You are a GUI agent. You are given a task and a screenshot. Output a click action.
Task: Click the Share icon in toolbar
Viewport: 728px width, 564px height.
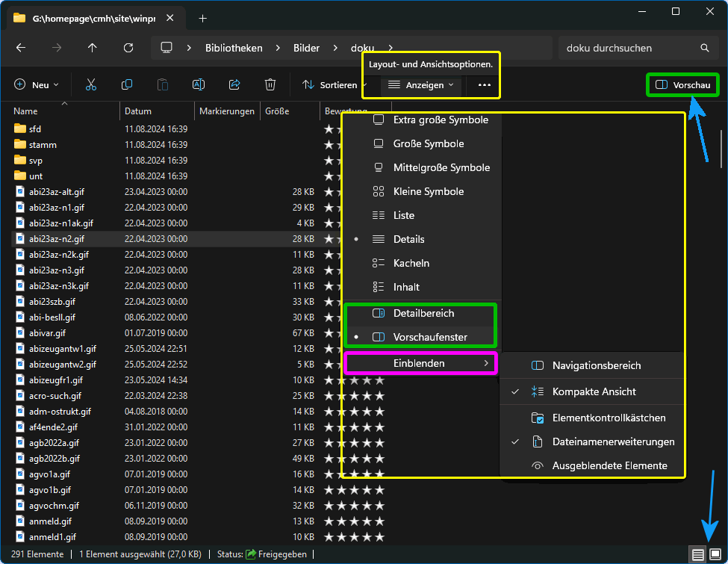234,85
